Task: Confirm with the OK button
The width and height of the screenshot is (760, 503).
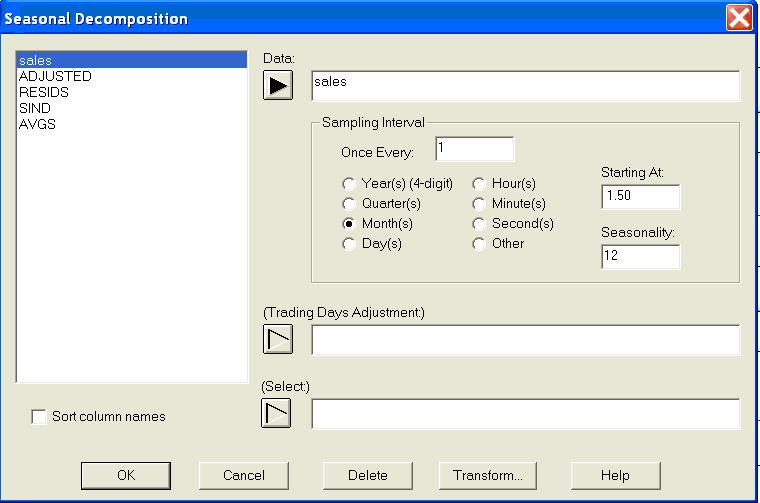Action: [x=126, y=475]
